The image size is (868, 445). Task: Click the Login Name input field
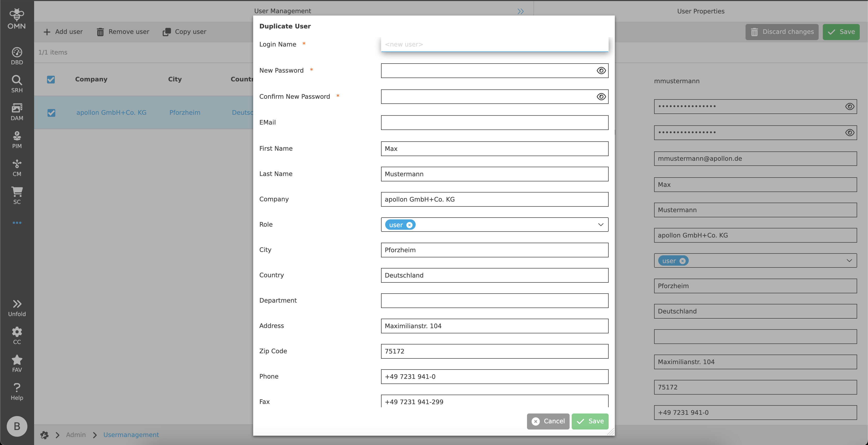(494, 44)
